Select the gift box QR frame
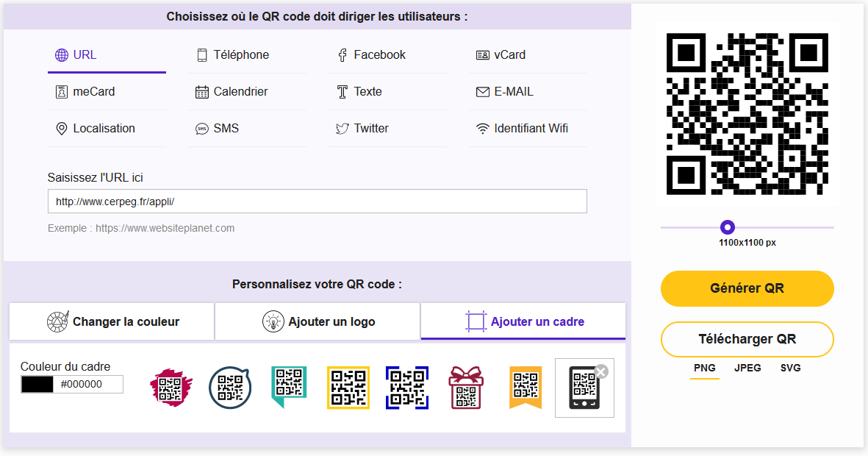This screenshot has height=456, width=868. 466,388
